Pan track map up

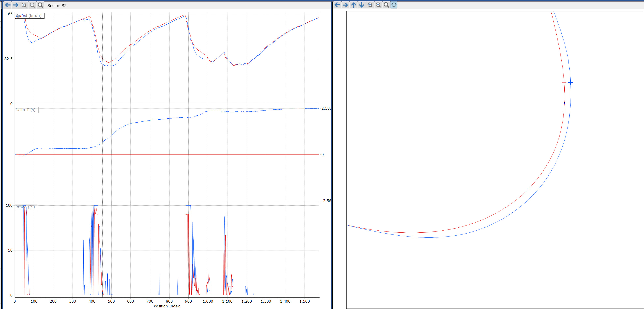pyautogui.click(x=354, y=5)
